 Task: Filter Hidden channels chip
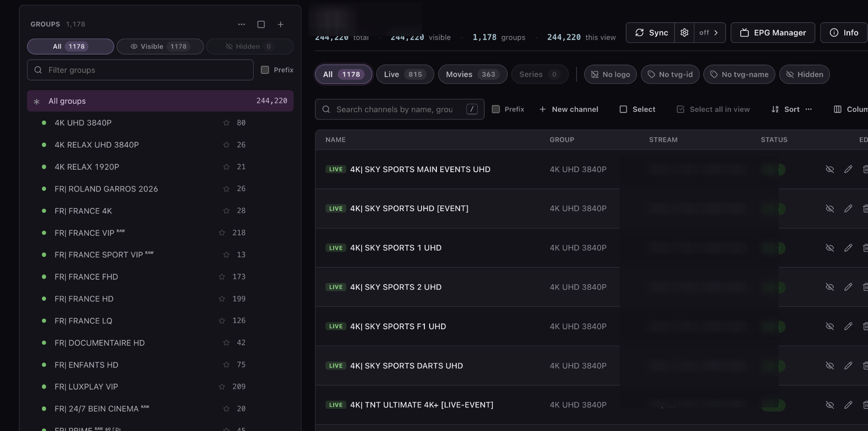(x=804, y=74)
